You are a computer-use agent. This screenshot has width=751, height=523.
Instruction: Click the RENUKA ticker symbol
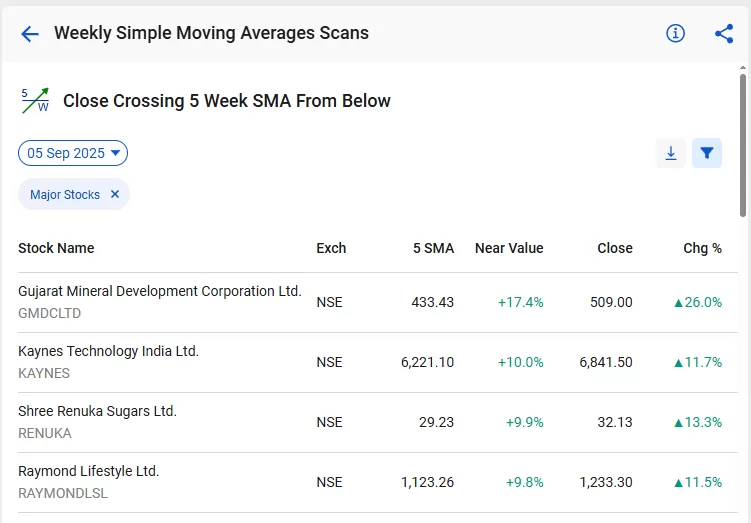45,433
